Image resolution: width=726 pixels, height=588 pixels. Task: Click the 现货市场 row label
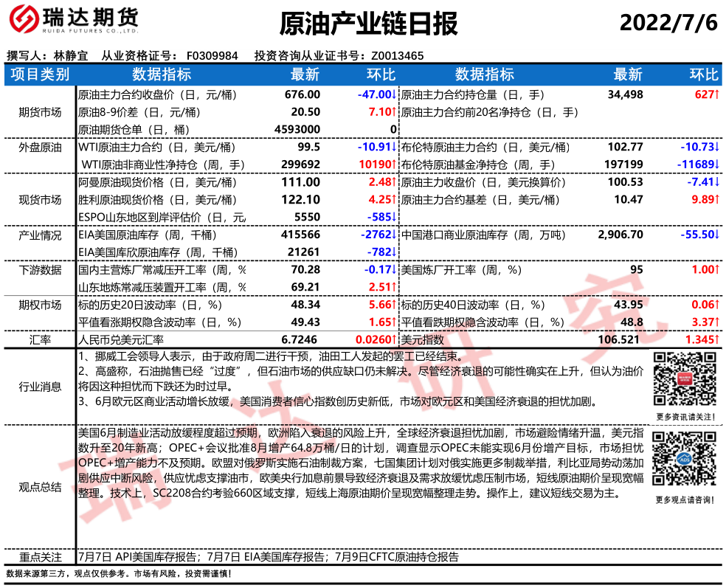pos(40,200)
